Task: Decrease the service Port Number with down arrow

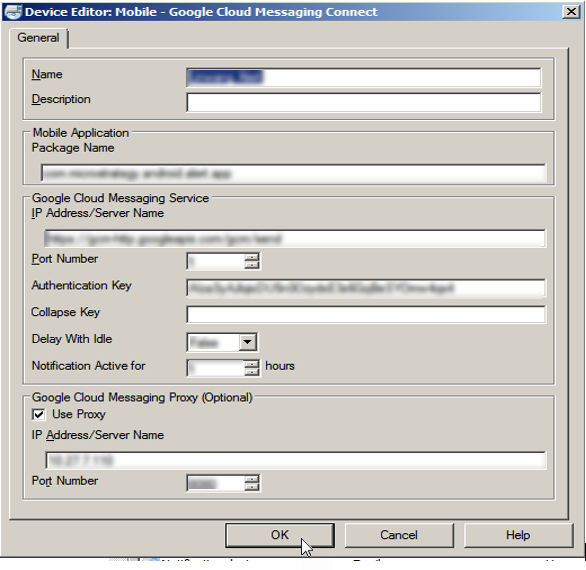Action: tap(252, 265)
